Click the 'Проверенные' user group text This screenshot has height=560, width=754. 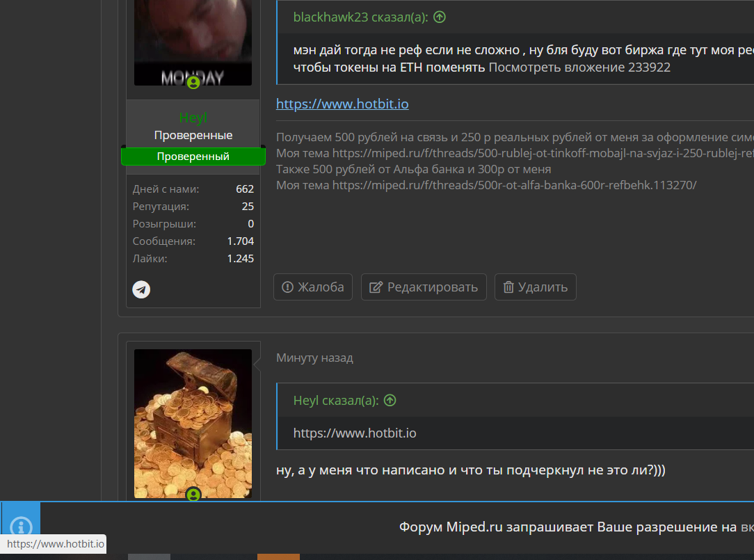193,135
